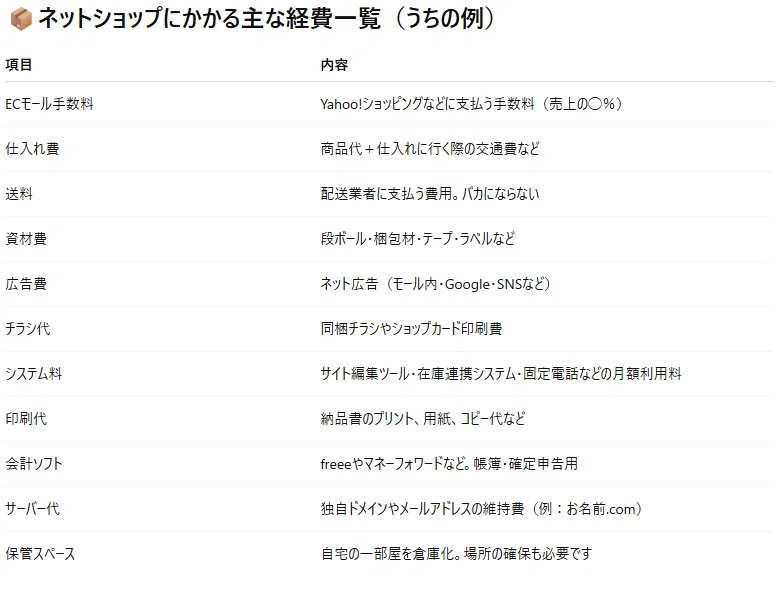Click the 保管スペース row label
The width and height of the screenshot is (781, 594).
(x=40, y=554)
